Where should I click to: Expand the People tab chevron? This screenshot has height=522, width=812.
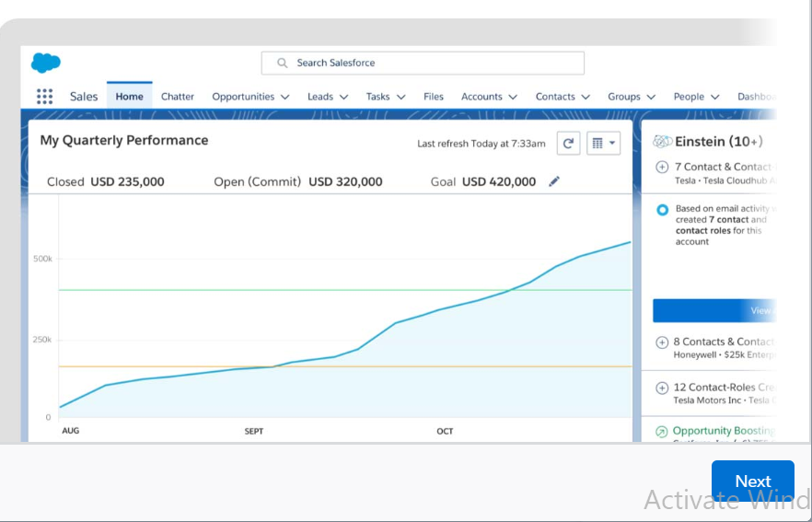(714, 97)
